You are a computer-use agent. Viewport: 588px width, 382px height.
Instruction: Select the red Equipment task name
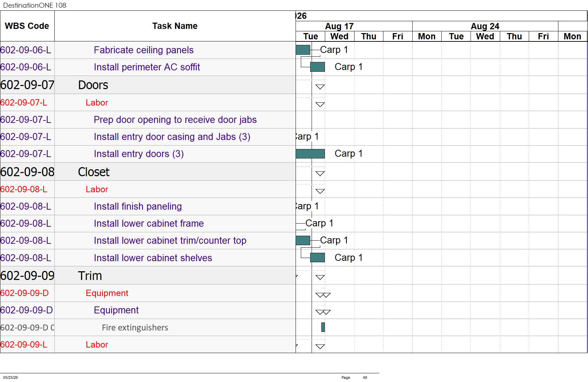pyautogui.click(x=107, y=293)
